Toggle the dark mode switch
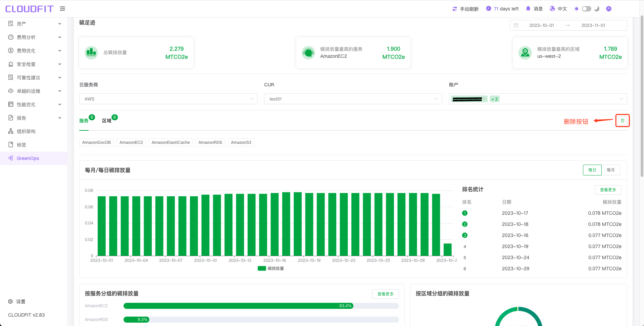644x326 pixels. [x=587, y=9]
